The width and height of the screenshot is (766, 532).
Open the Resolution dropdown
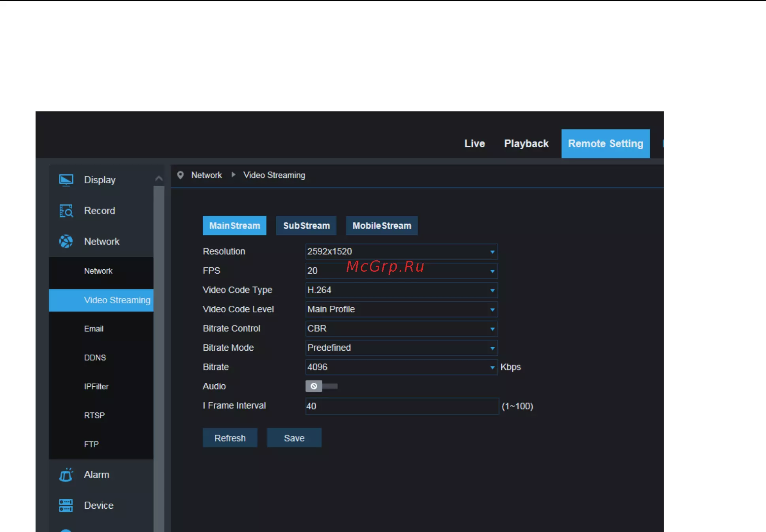click(x=401, y=252)
